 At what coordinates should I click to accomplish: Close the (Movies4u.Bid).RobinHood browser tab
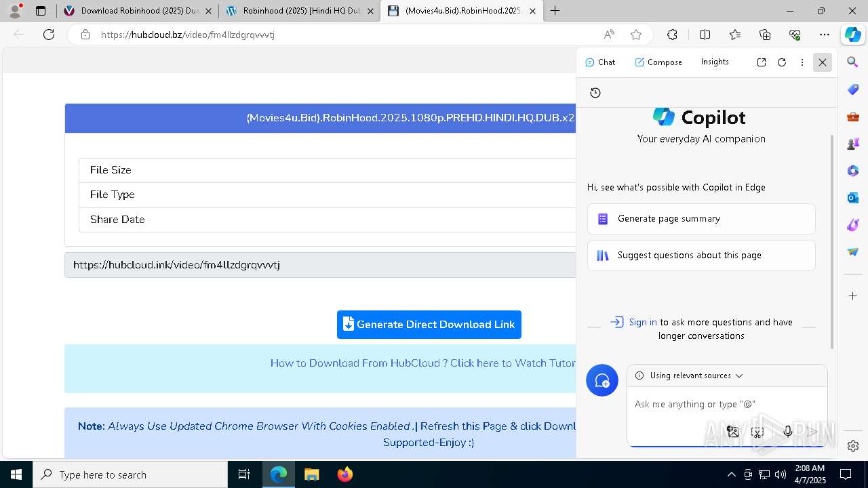533,11
